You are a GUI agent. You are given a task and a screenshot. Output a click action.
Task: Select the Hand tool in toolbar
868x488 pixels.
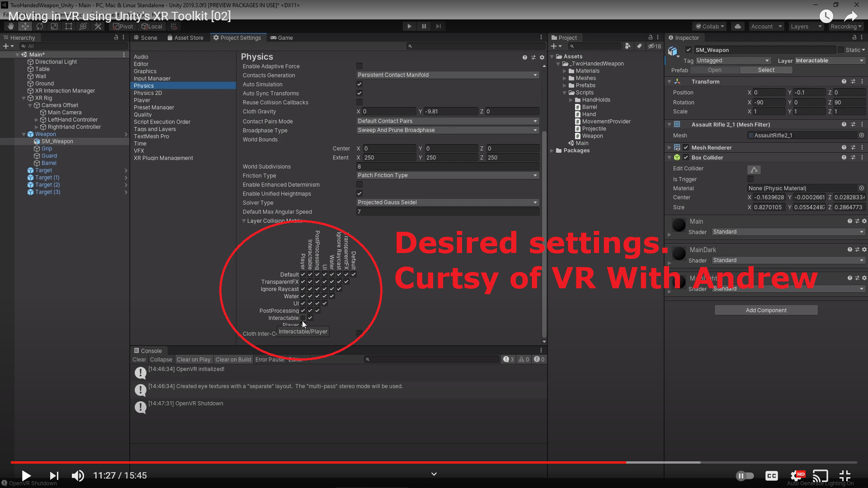click(11, 26)
